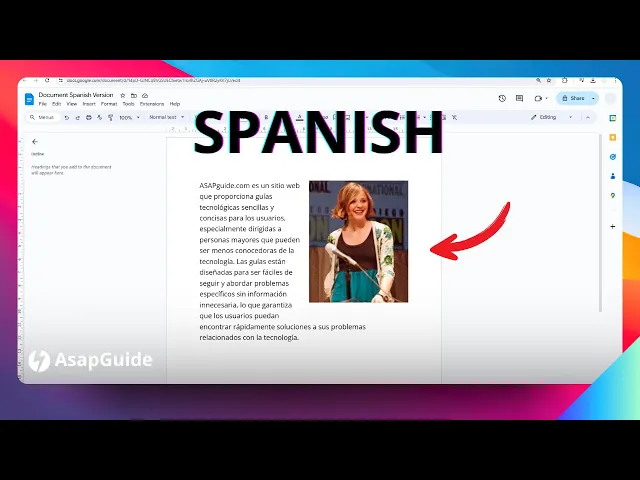Expand the Share button dropdown arrow

593,98
